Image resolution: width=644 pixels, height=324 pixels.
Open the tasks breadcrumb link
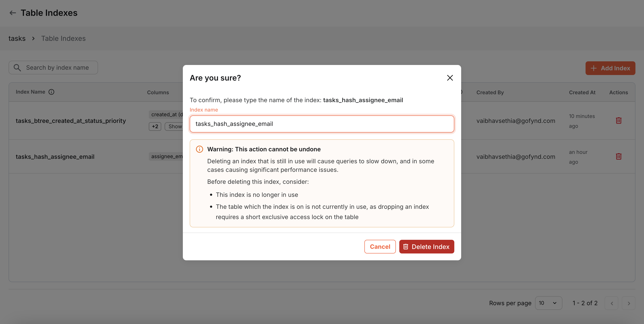[x=17, y=38]
